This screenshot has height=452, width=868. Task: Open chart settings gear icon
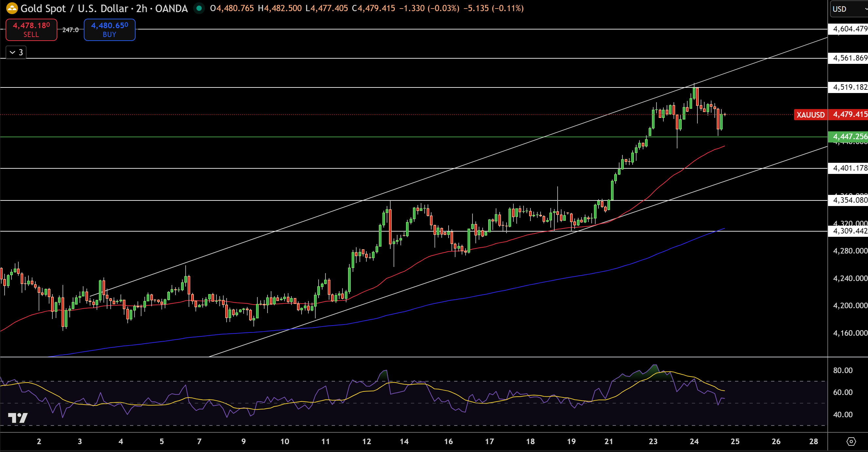tap(851, 441)
